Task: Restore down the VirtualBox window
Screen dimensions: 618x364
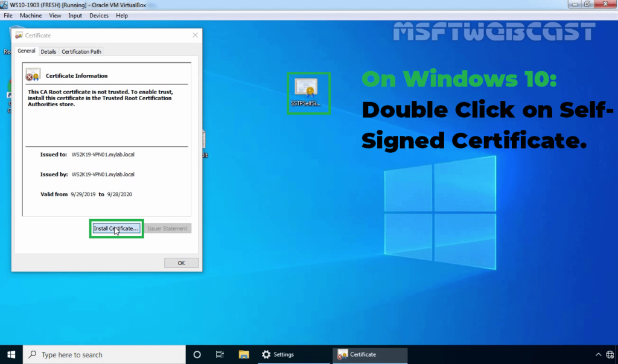Action: pyautogui.click(x=587, y=4)
